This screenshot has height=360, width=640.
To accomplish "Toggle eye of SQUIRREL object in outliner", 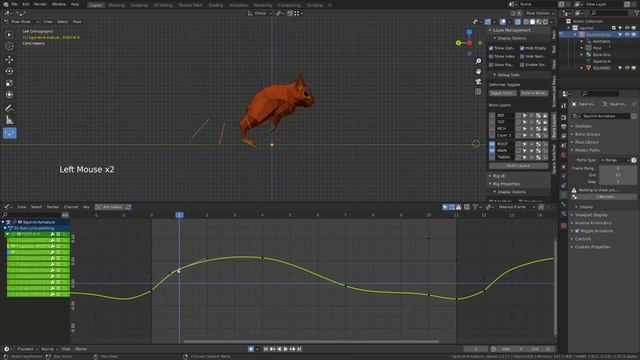I will point(627,68).
